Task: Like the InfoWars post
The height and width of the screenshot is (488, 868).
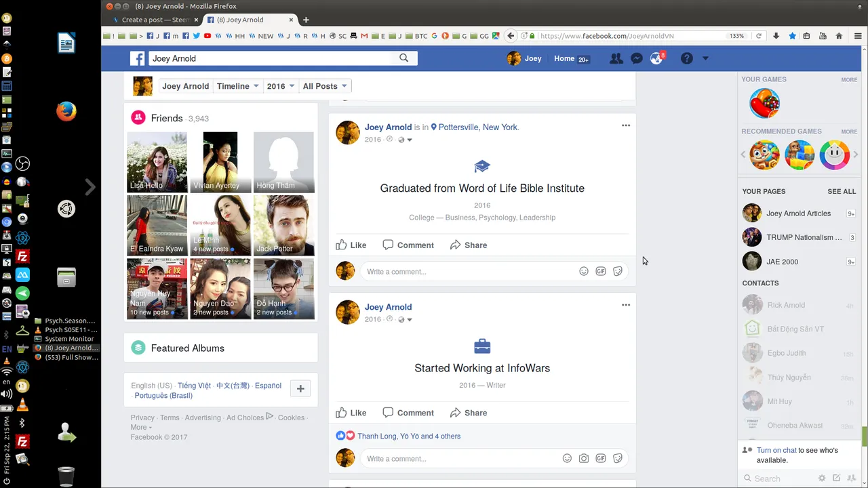Action: click(x=351, y=412)
